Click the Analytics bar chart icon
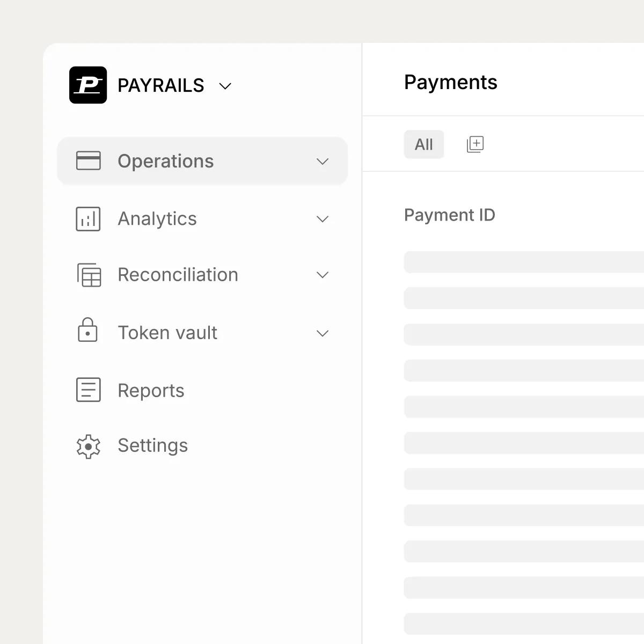The width and height of the screenshot is (644, 644). (88, 219)
